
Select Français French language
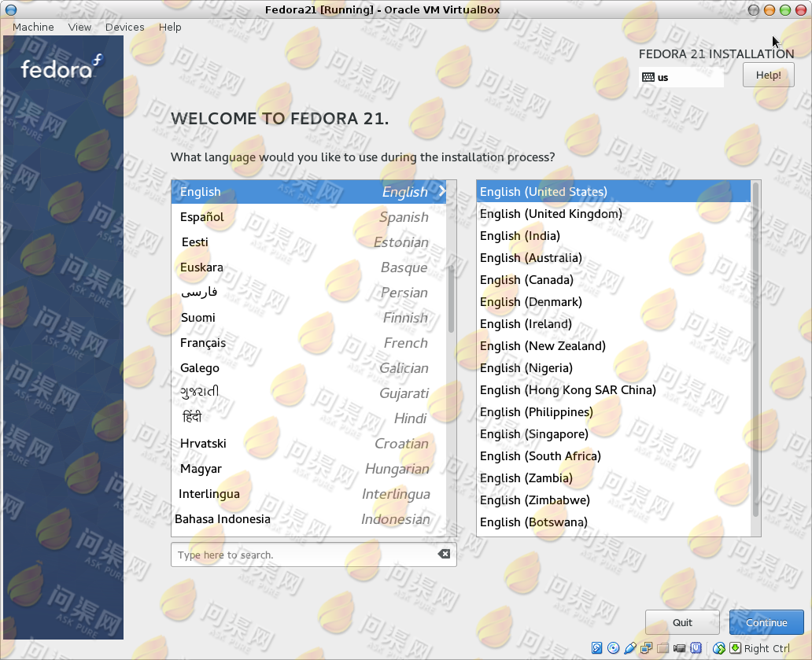coord(308,343)
